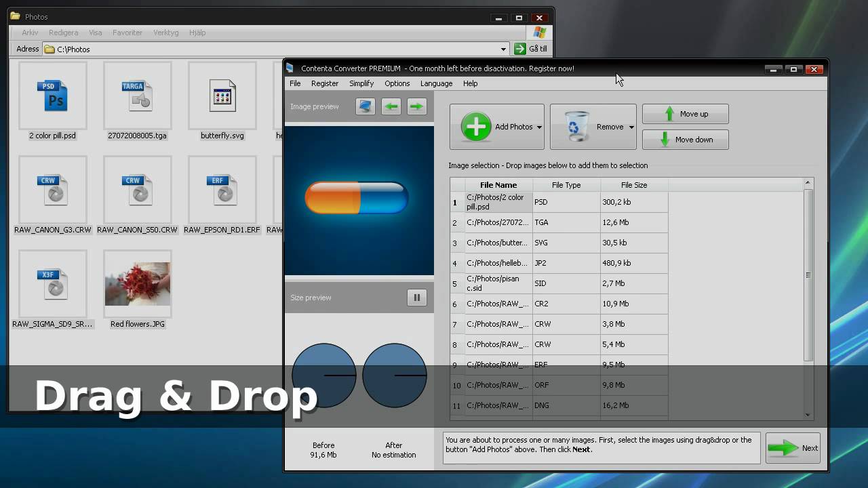The height and width of the screenshot is (488, 868).
Task: Select 2 color pill.psd in Photos window
Action: click(x=53, y=102)
